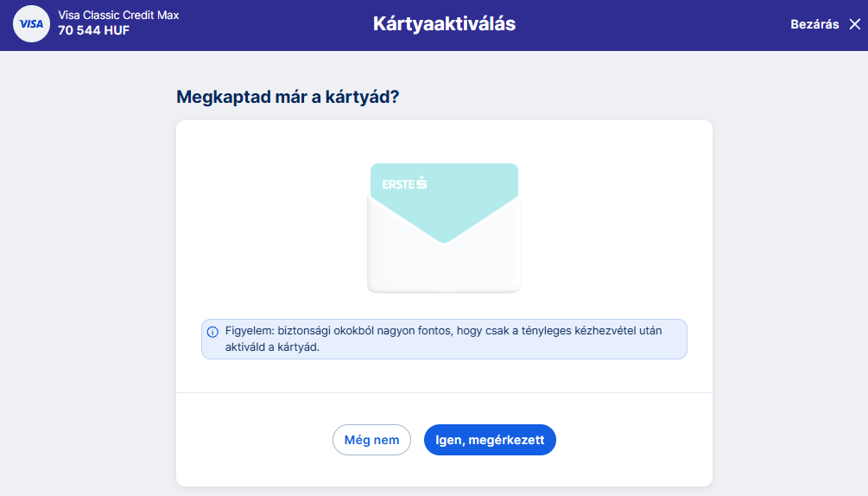868x496 pixels.
Task: Click the info icon in the warning notice
Action: [212, 331]
